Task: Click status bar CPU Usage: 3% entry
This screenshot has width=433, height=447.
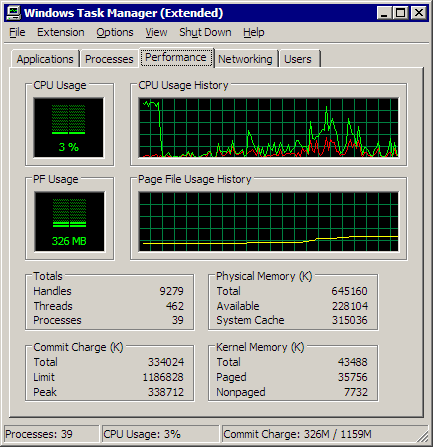Action: pos(161,434)
